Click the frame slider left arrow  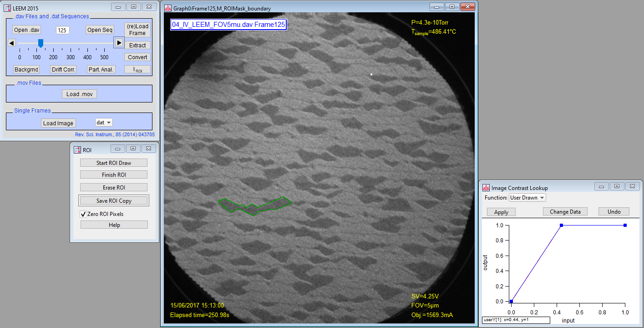[12, 43]
